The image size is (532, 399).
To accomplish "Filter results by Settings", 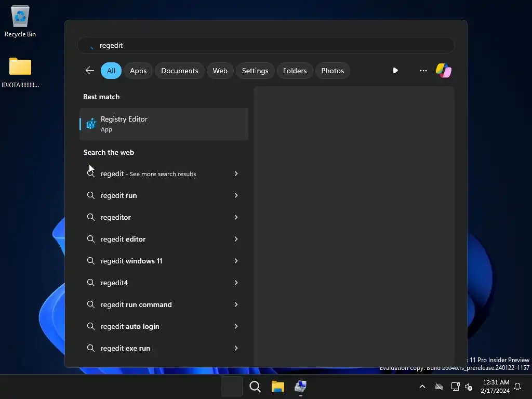I will pyautogui.click(x=255, y=71).
